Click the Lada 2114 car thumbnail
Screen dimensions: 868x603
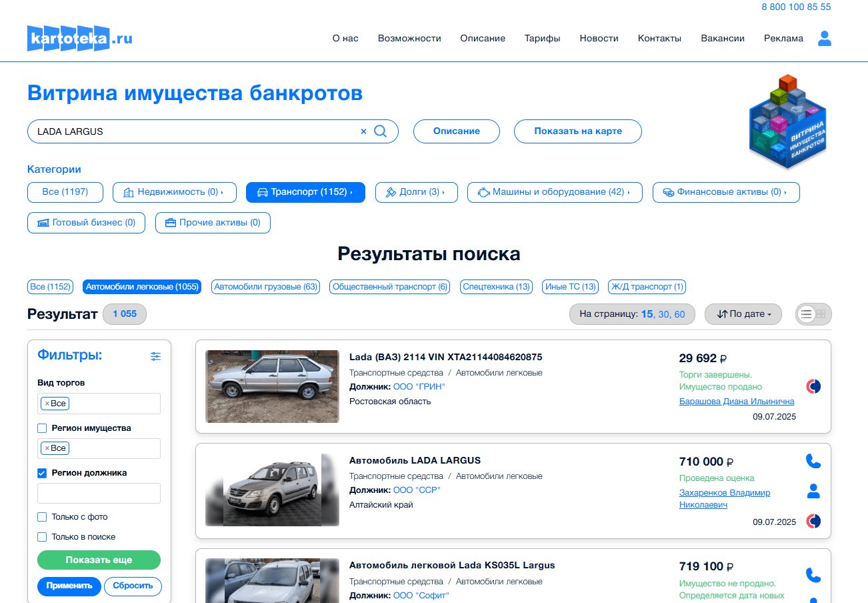(x=272, y=386)
